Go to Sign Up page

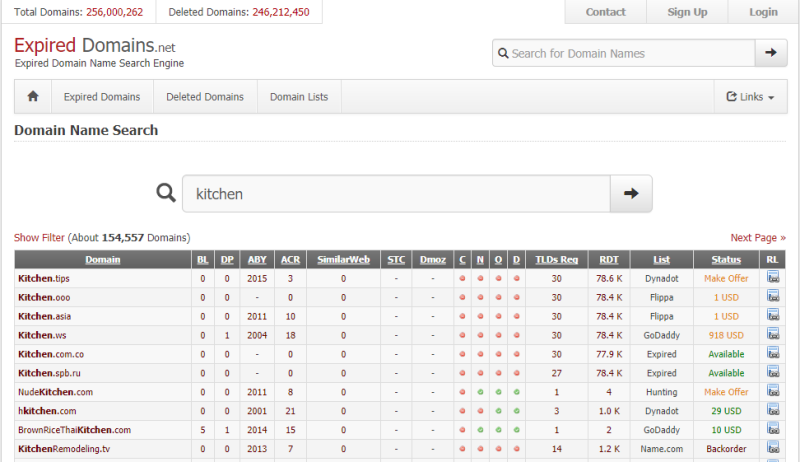[687, 12]
